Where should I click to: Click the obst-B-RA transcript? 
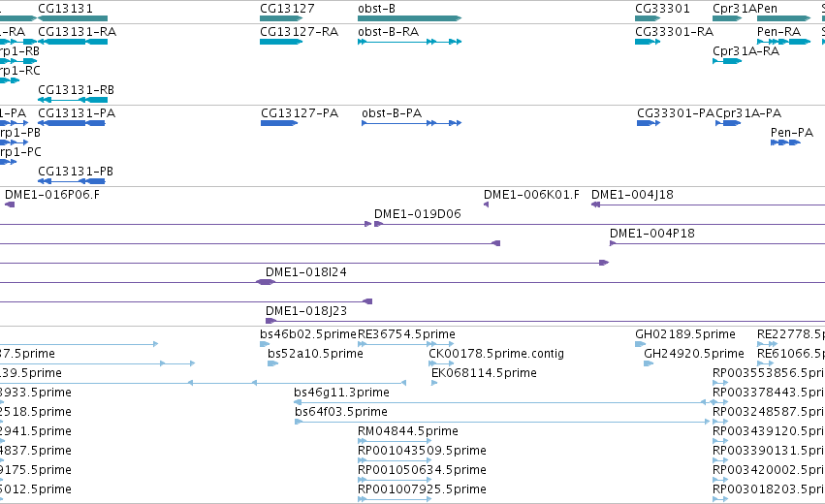[409, 42]
